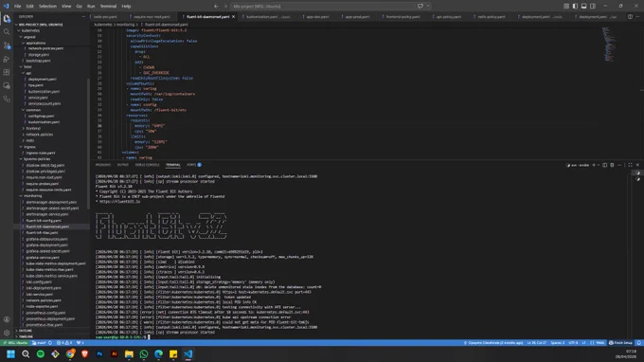Open the chat icon beside command center
644x362 pixels.
pyautogui.click(x=420, y=7)
